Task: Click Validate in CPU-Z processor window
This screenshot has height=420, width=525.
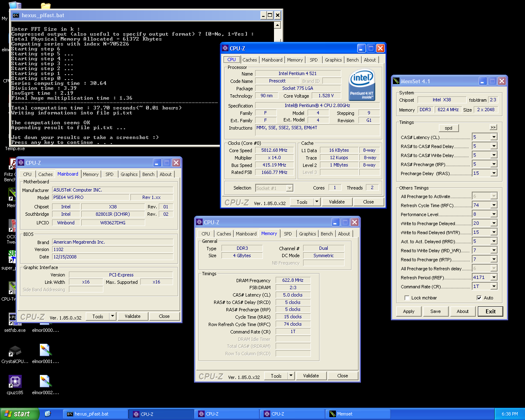Action: (337, 202)
